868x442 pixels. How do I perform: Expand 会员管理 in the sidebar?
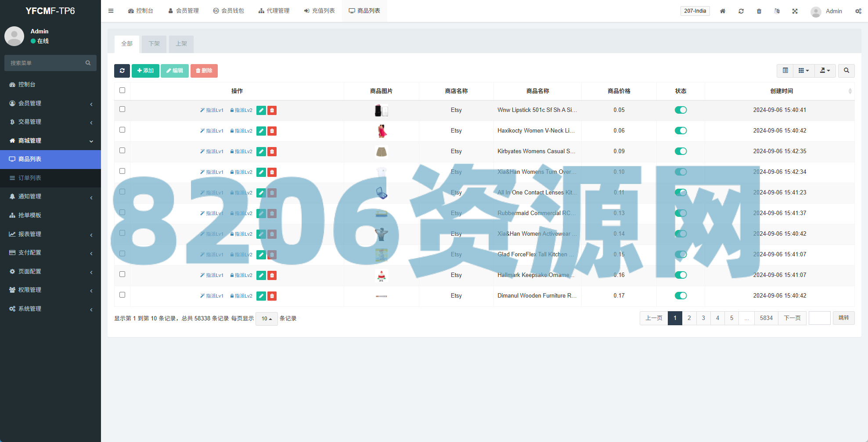[x=50, y=104]
